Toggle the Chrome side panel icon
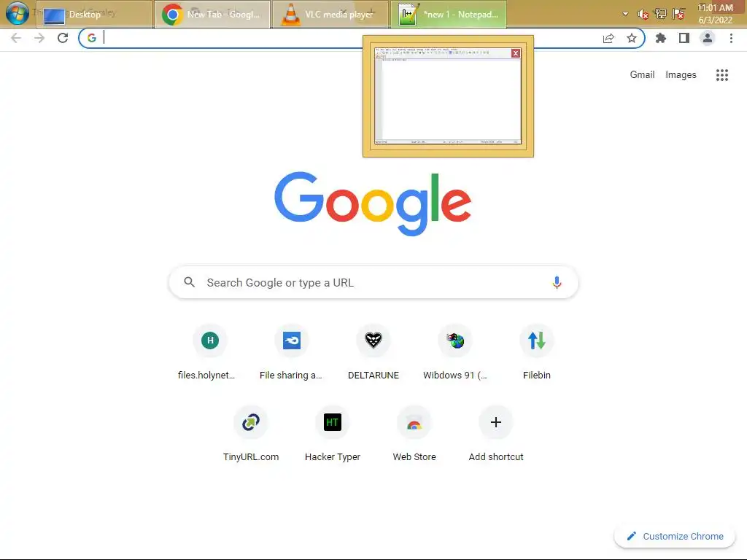Image resolution: width=747 pixels, height=560 pixels. pyautogui.click(x=684, y=38)
